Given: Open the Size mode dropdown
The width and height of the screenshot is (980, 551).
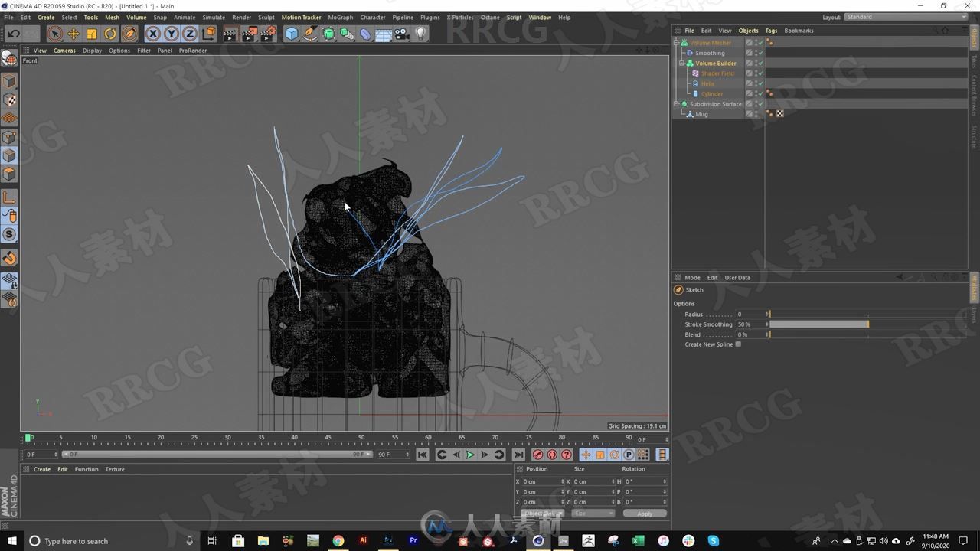Looking at the screenshot, I should (x=593, y=514).
